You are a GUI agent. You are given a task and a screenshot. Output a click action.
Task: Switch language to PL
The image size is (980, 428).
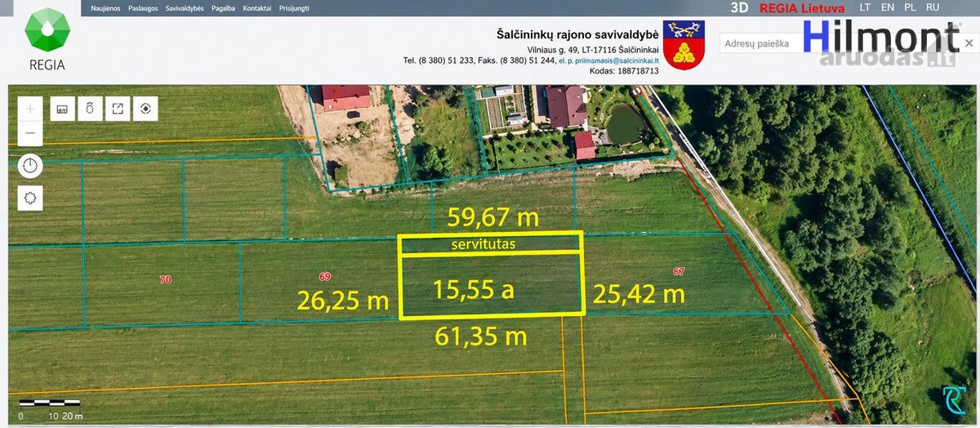click(x=910, y=7)
